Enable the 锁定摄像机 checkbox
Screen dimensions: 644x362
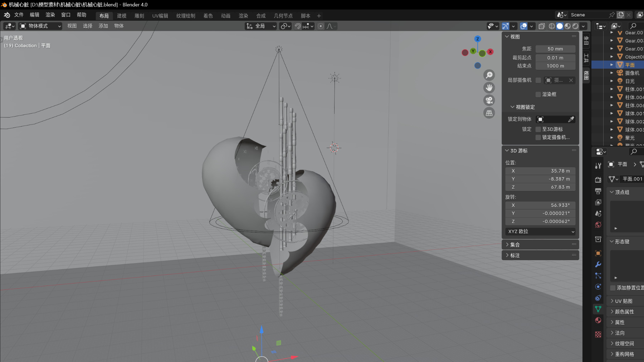pos(538,138)
